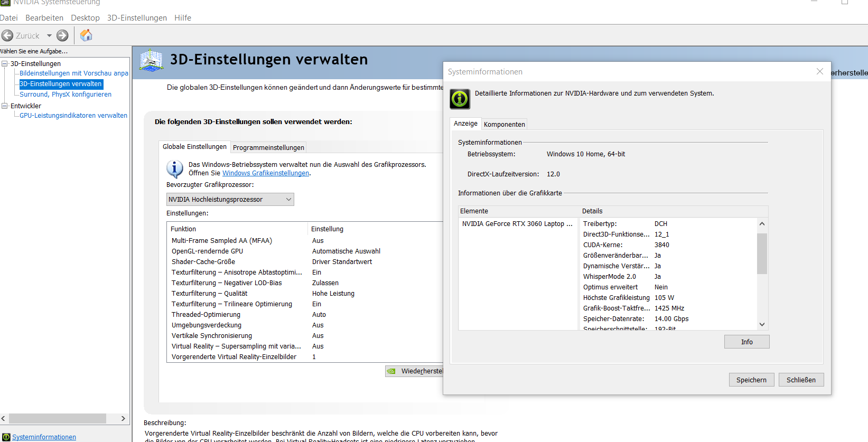The width and height of the screenshot is (868, 442).
Task: Open Bevorzugter Grafikprozessor dropdown
Action: point(230,200)
